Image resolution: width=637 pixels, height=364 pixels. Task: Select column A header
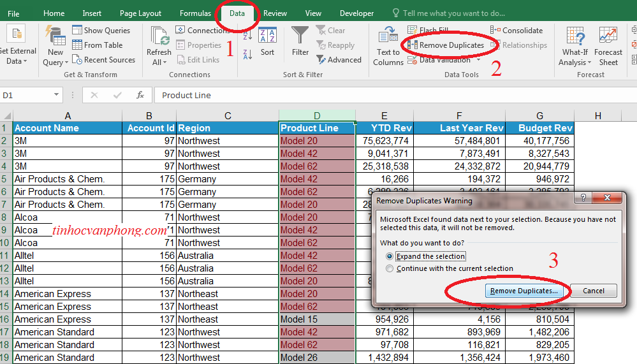click(x=68, y=116)
